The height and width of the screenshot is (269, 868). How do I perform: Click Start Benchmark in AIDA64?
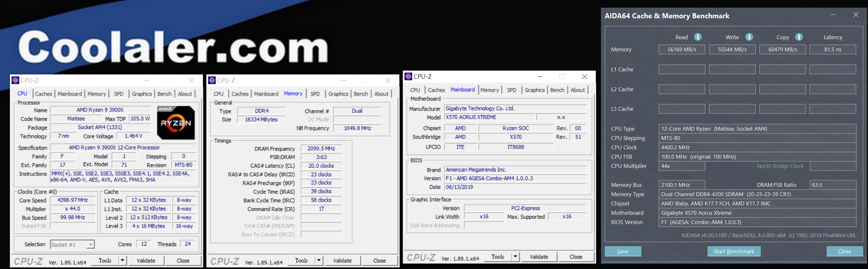pos(734,251)
